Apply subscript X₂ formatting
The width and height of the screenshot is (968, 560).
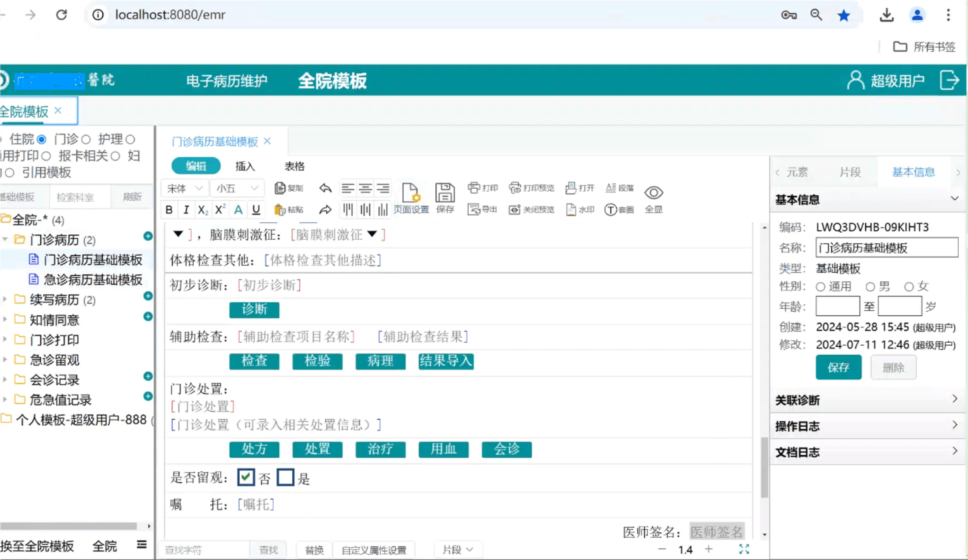click(202, 210)
